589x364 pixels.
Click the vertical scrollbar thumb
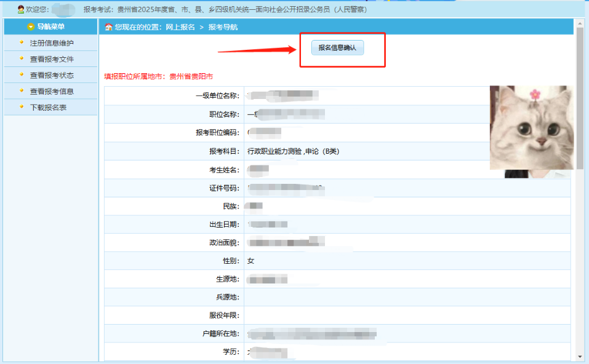click(x=580, y=98)
